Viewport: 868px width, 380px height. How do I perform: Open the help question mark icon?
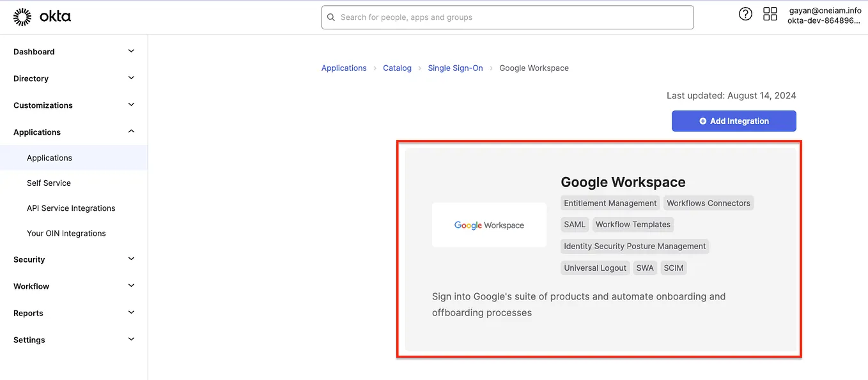745,14
